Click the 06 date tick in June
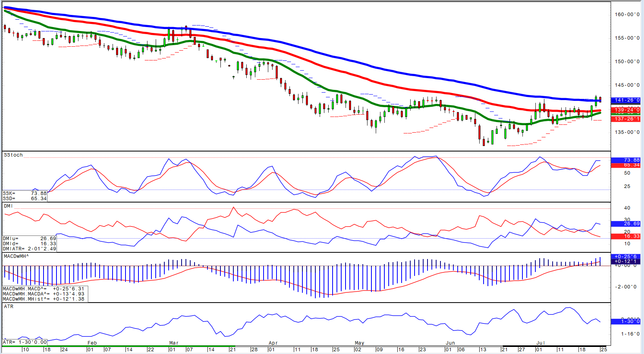The image size is (644, 354). pos(461,349)
